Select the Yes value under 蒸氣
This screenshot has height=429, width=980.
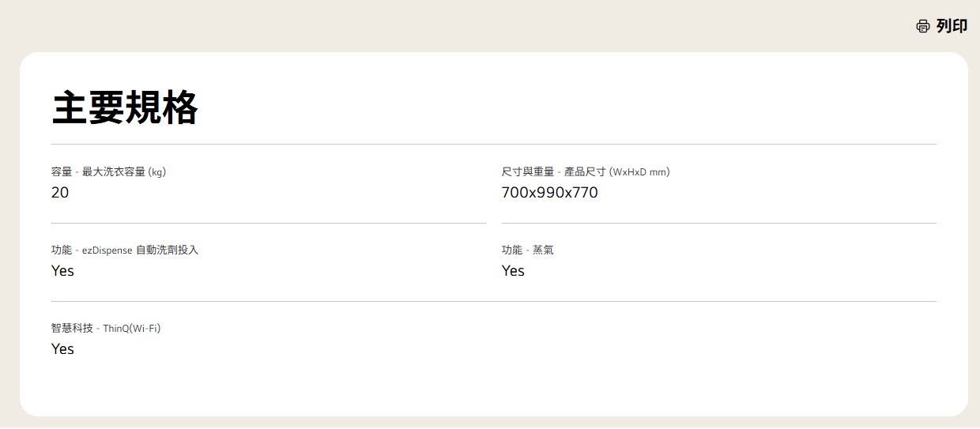(x=513, y=270)
